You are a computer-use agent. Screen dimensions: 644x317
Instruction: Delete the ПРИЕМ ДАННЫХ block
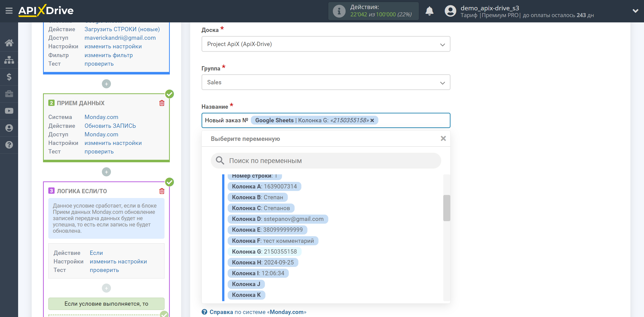[162, 103]
